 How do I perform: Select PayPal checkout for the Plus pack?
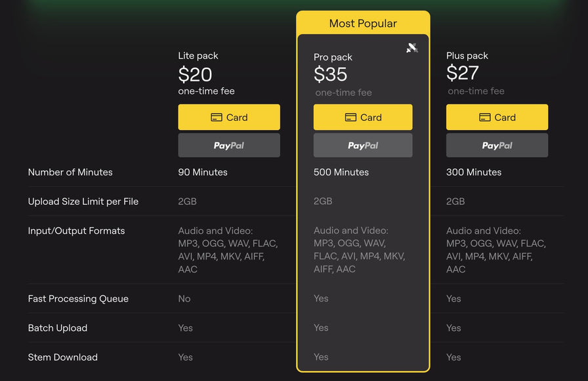click(497, 146)
